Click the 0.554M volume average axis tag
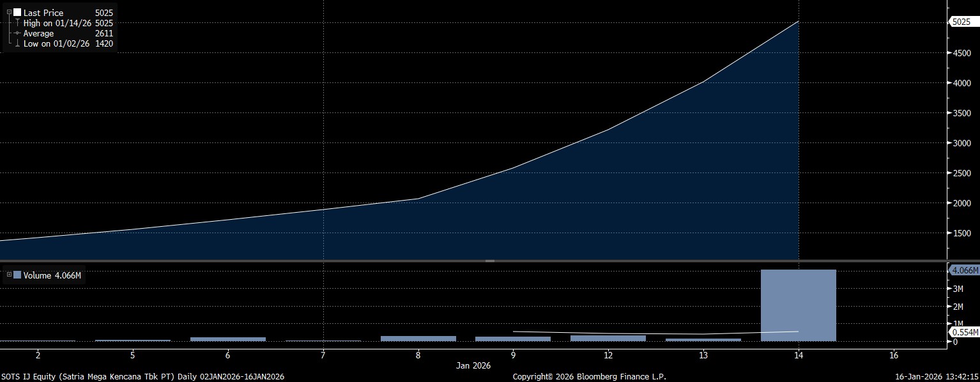The image size is (980, 382). (964, 332)
